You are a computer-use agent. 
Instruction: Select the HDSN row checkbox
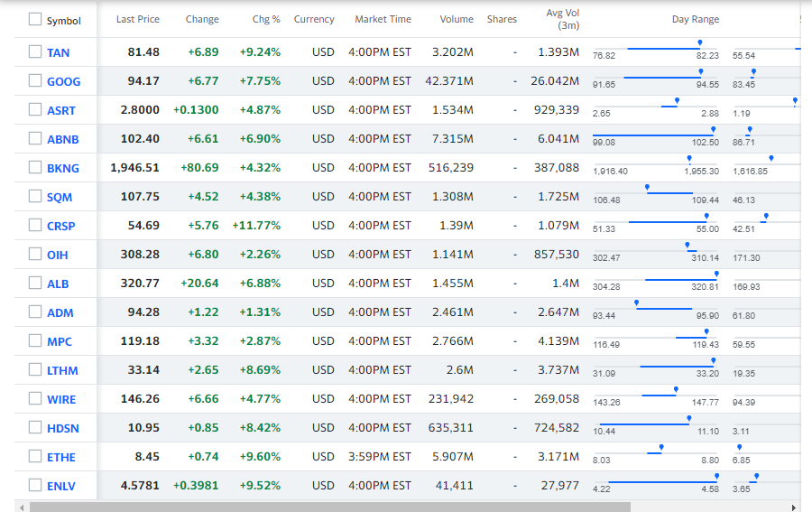coord(34,427)
